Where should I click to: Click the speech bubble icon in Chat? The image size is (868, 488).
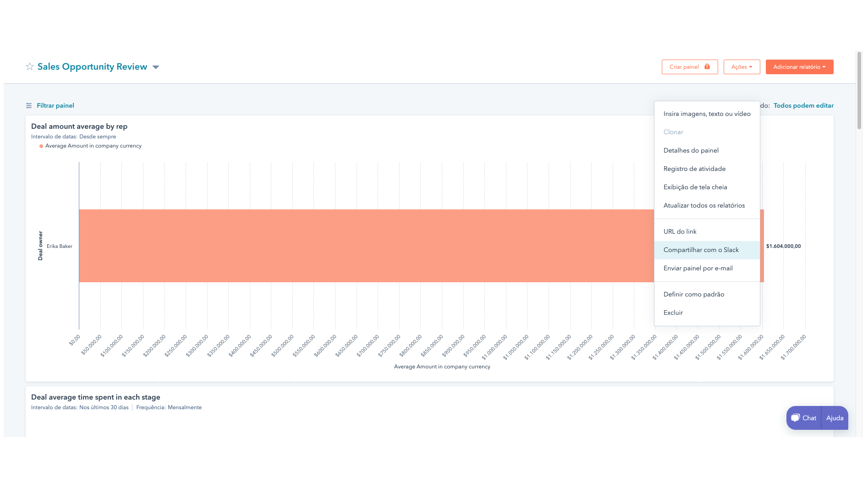[x=796, y=418]
